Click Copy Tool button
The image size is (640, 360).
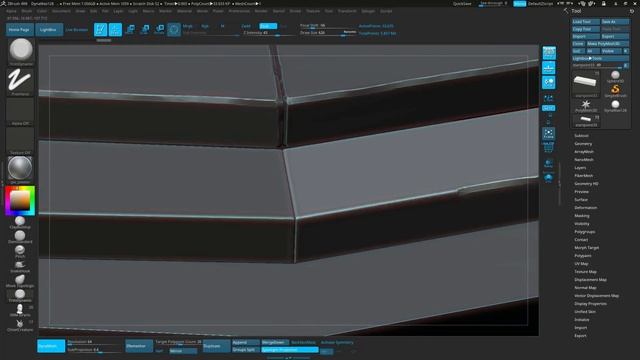(586, 29)
